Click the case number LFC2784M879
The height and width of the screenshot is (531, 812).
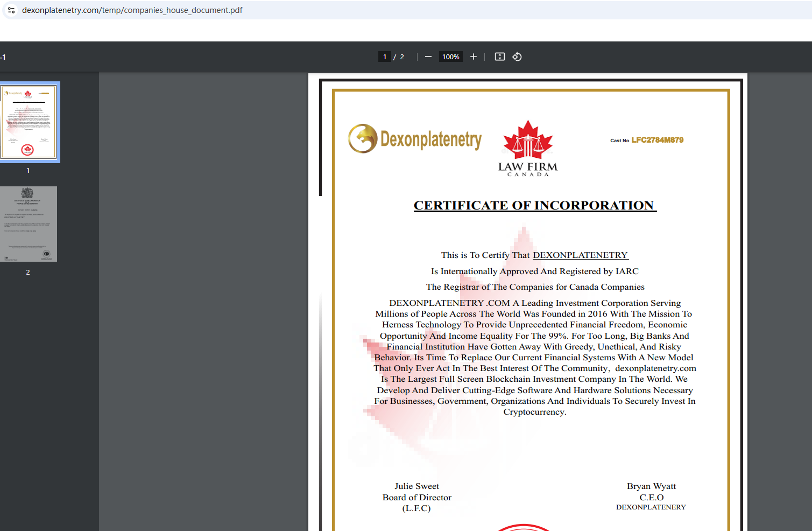point(657,140)
